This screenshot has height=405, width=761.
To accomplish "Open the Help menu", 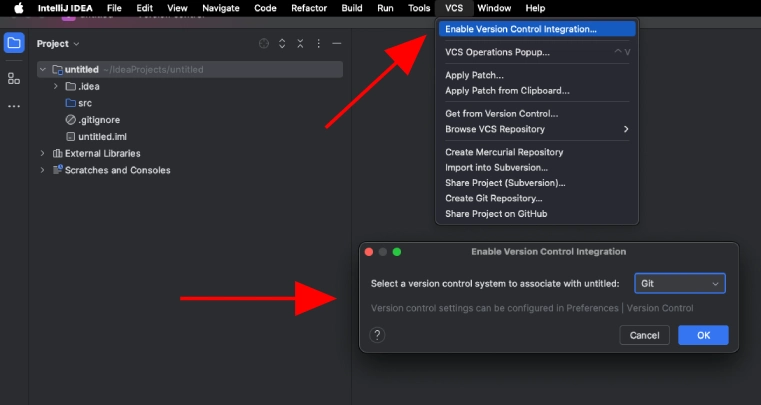I will coord(535,8).
